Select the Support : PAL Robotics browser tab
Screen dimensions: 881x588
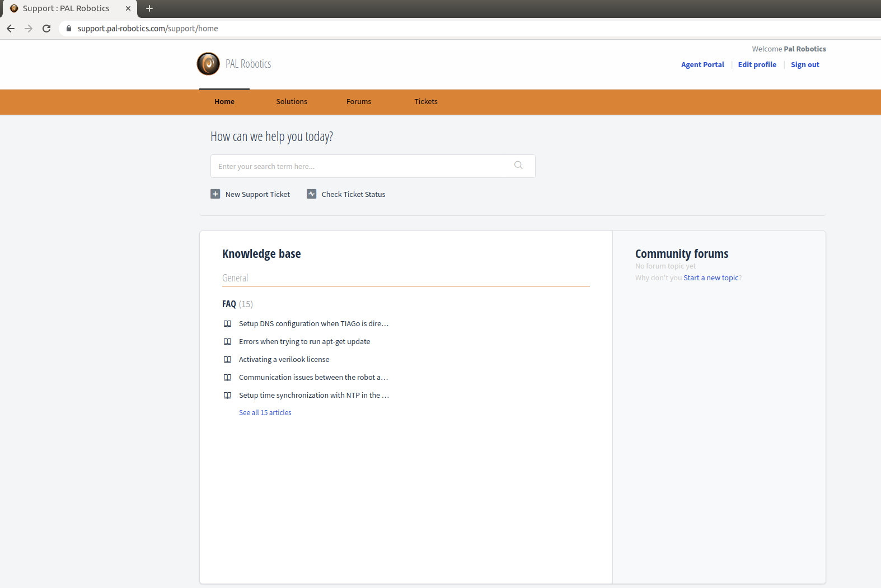tap(70, 8)
